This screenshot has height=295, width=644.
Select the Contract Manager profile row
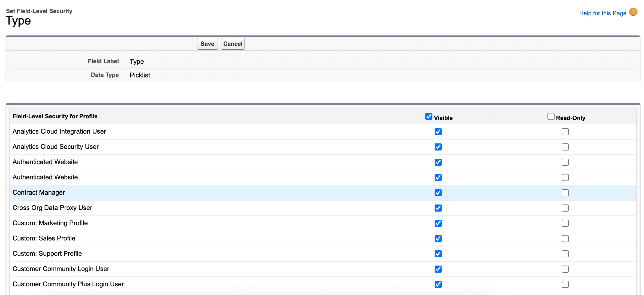pyautogui.click(x=39, y=193)
